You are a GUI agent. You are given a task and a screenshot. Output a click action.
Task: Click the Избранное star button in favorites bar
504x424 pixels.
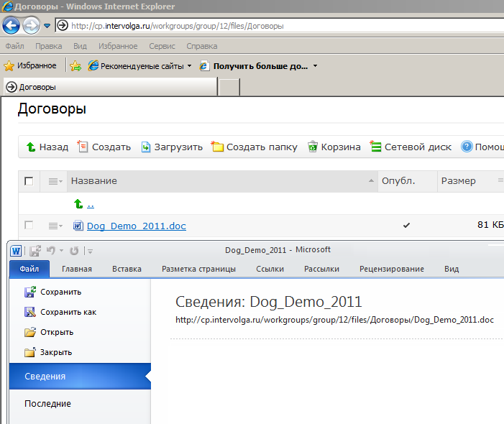30,65
